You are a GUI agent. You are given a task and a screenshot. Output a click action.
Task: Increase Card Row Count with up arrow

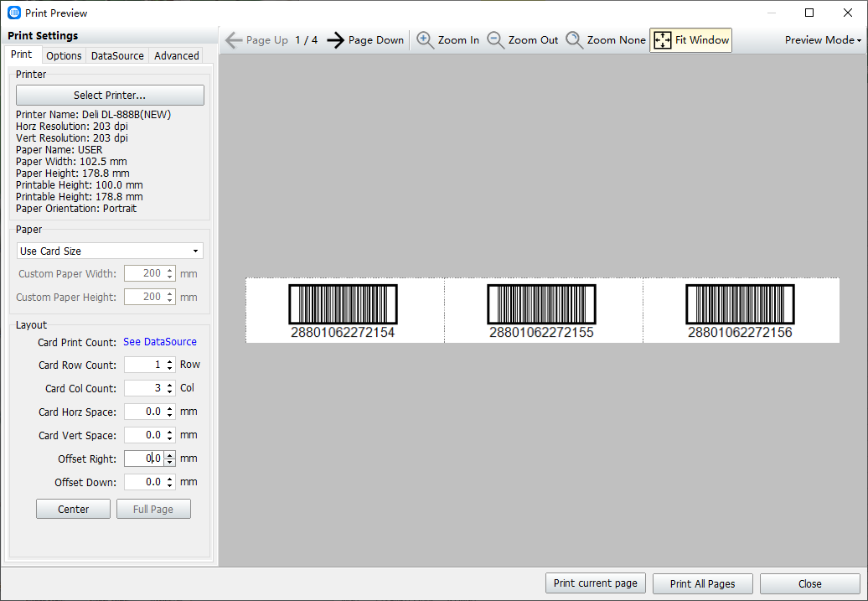tap(170, 361)
